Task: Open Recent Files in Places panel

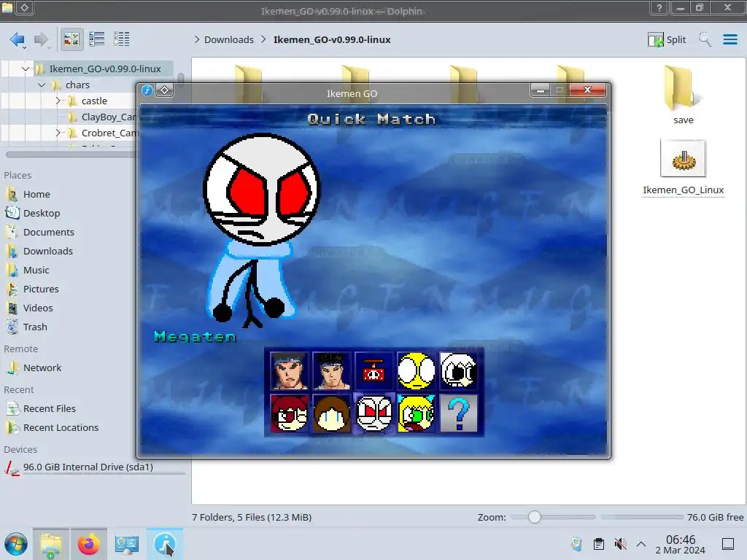Action: pos(49,408)
